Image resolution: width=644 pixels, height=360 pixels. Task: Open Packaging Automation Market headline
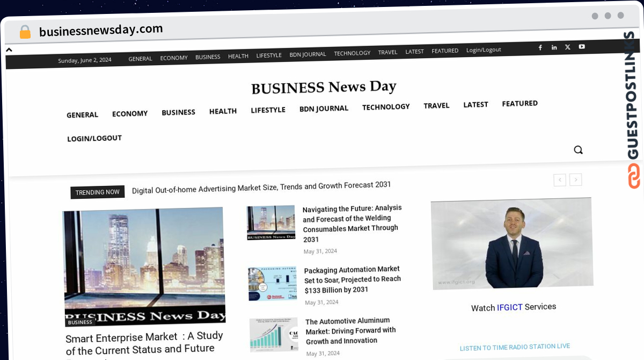click(x=353, y=279)
